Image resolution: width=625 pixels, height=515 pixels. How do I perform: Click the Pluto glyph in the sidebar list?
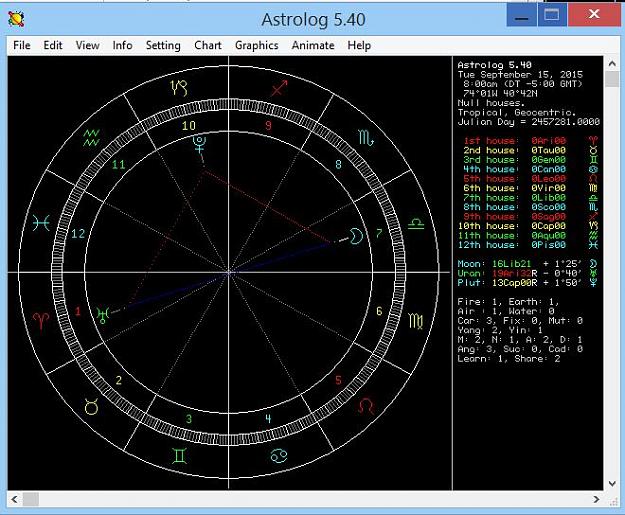point(593,283)
